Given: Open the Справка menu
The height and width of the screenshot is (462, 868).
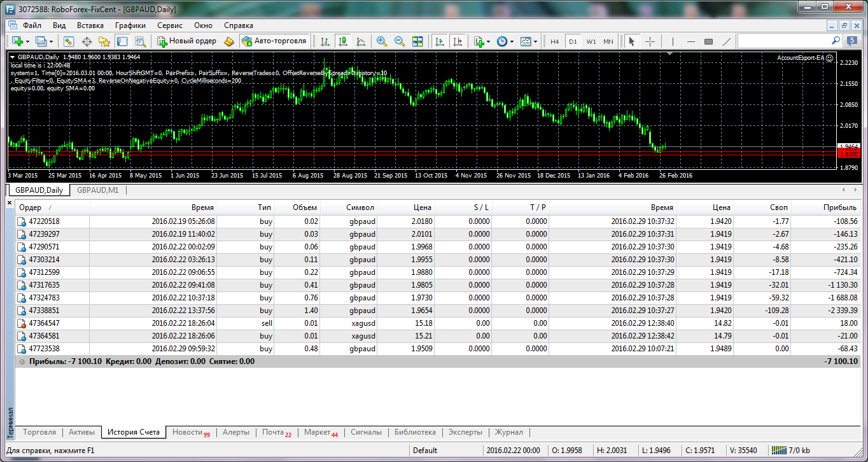Looking at the screenshot, I should coord(239,25).
